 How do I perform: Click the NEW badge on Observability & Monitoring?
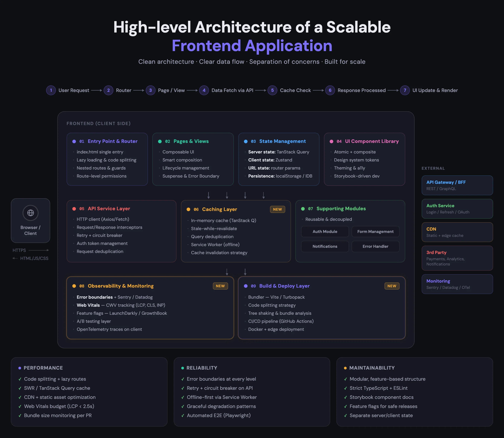click(x=220, y=286)
